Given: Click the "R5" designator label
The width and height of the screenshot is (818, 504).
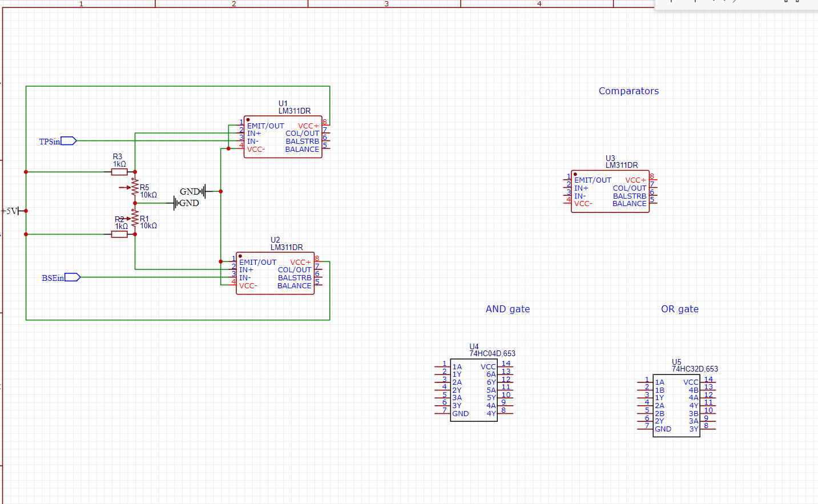Looking at the screenshot, I should point(144,187).
